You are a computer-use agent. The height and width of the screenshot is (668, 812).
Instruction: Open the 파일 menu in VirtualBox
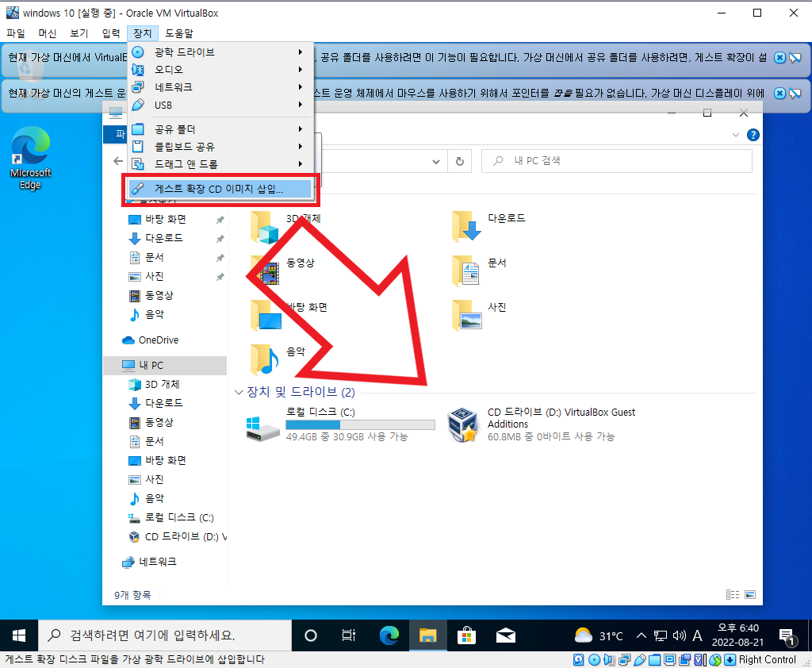[x=16, y=33]
